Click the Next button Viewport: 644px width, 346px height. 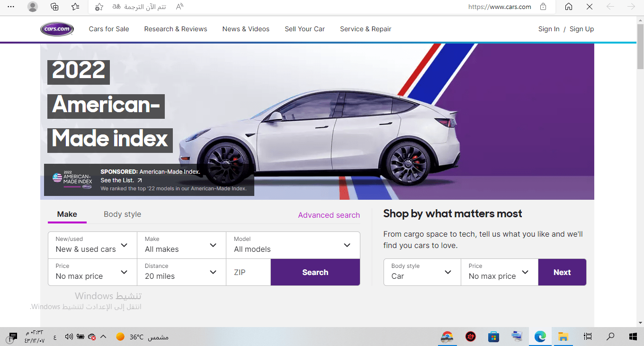coord(562,272)
